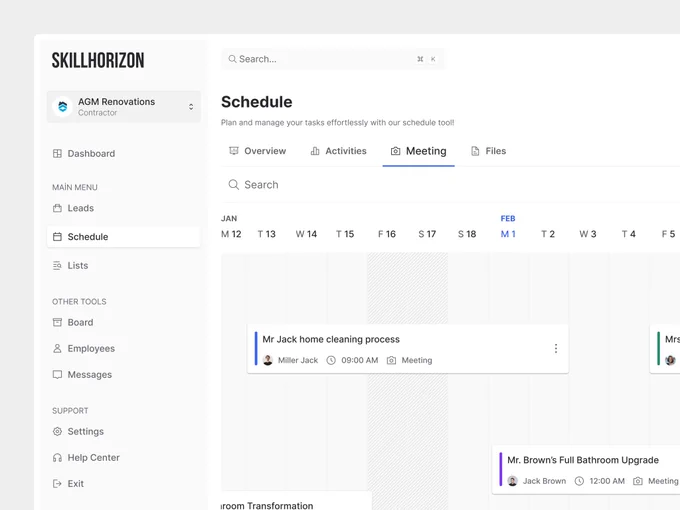The width and height of the screenshot is (680, 510).
Task: Click the Employees person icon
Action: (x=57, y=348)
